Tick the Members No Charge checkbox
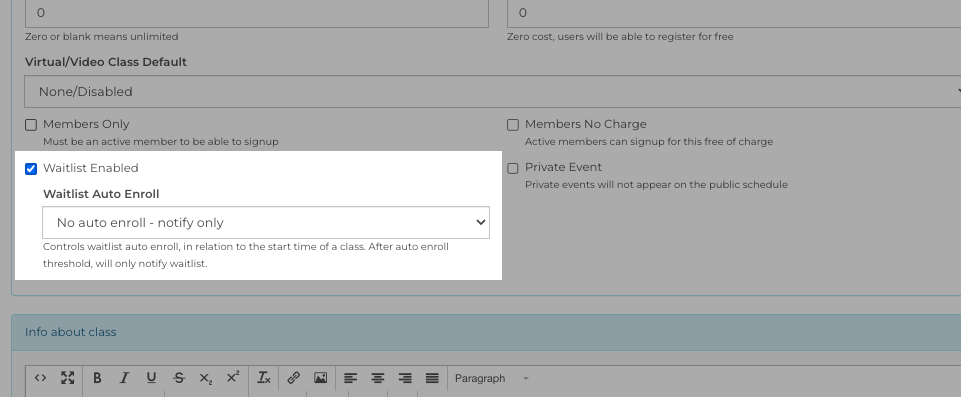Image resolution: width=961 pixels, height=397 pixels. (513, 125)
